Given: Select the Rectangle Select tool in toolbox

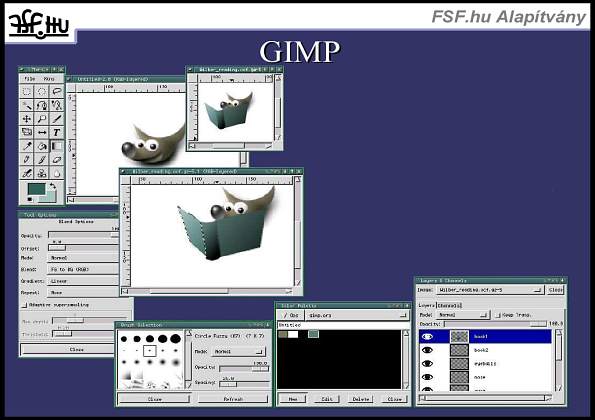Looking at the screenshot, I should 27,91.
